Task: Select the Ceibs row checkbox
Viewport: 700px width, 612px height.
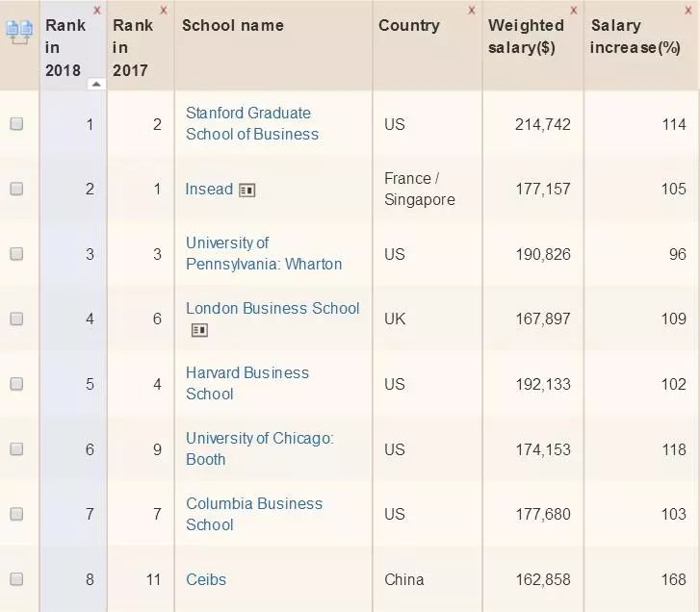Action: pyautogui.click(x=16, y=579)
